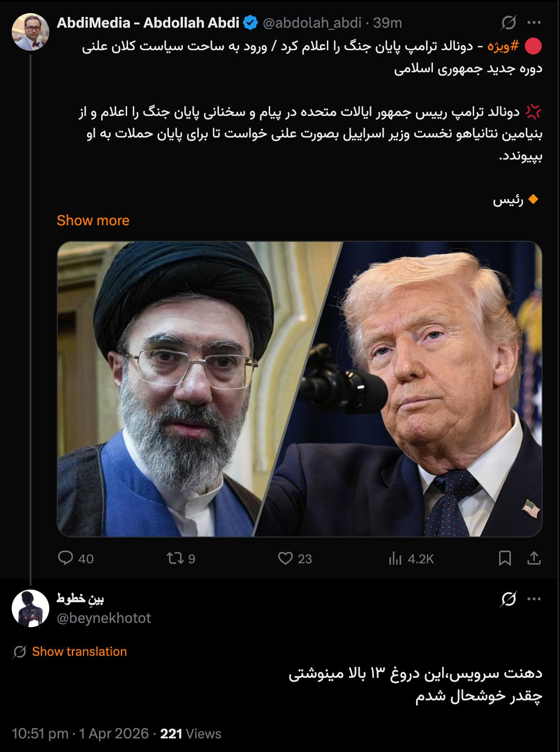Screen dimensions: 560x752
Task: Open more options on beynekhotot reply
Action: 534,599
